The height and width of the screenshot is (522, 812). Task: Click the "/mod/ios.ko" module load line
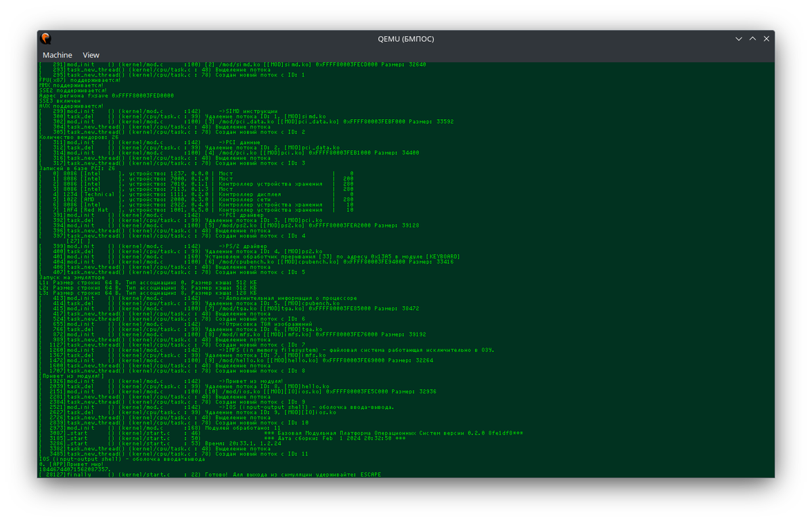point(238,391)
